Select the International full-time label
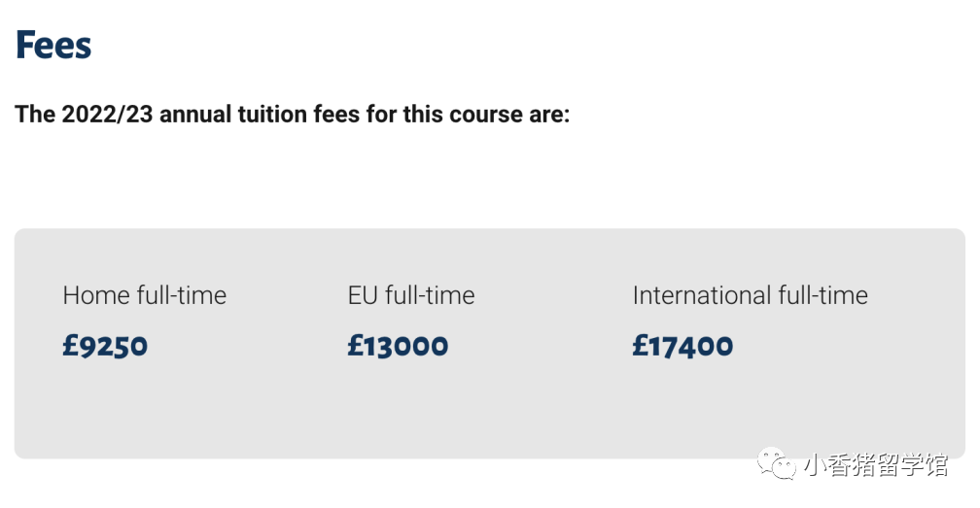This screenshot has height=508, width=980. [750, 295]
